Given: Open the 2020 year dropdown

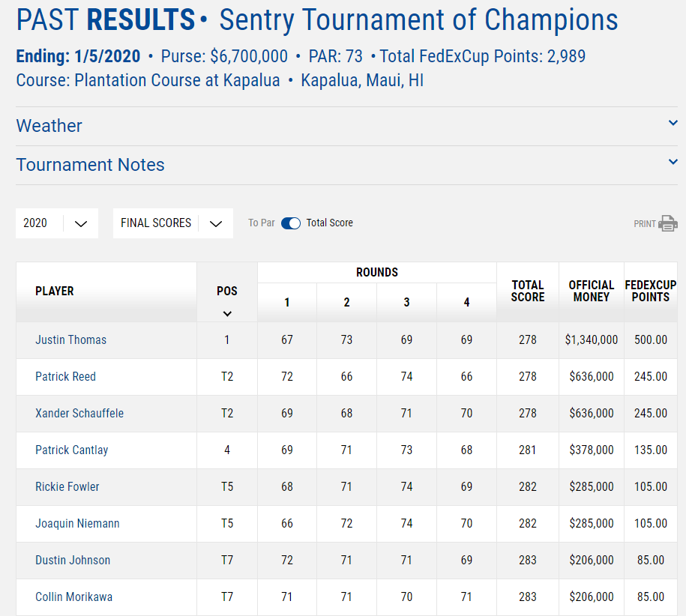Looking at the screenshot, I should (x=57, y=223).
